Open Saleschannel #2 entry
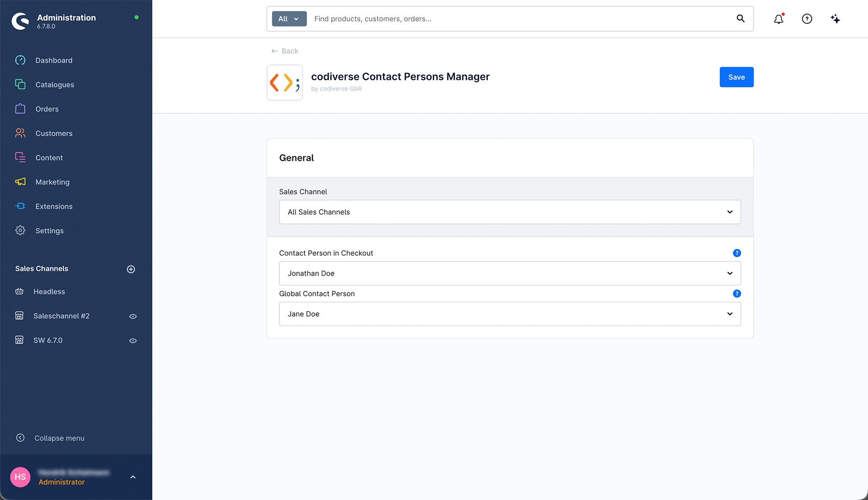 click(61, 316)
